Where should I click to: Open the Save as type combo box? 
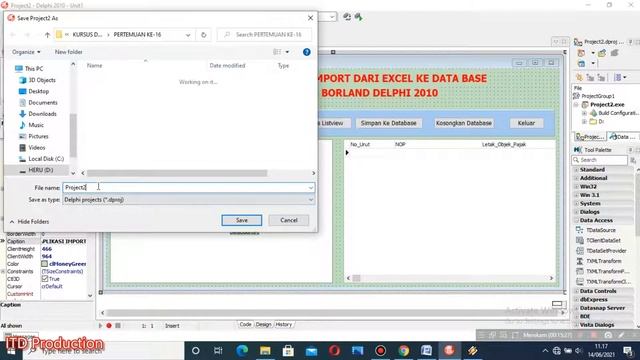click(188, 200)
